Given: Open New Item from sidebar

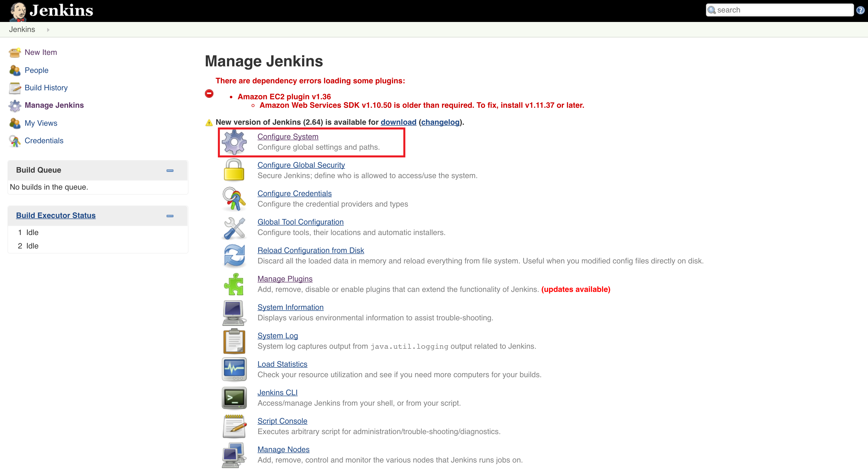Looking at the screenshot, I should point(41,52).
